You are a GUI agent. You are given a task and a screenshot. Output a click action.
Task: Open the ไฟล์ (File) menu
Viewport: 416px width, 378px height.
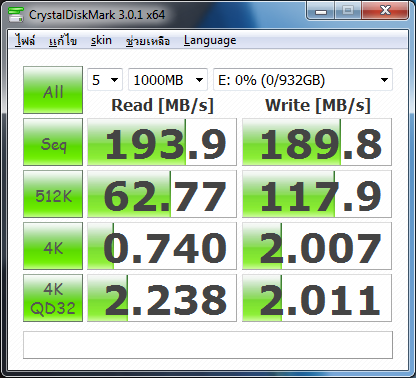[x=25, y=40]
